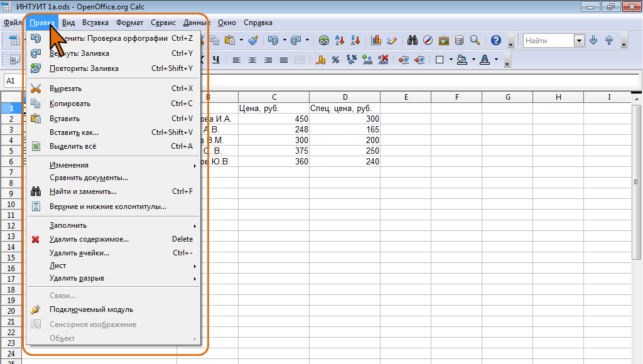Screen dimensions: 643x364
Task: Toggle center horizontally alignment
Action: point(252,60)
